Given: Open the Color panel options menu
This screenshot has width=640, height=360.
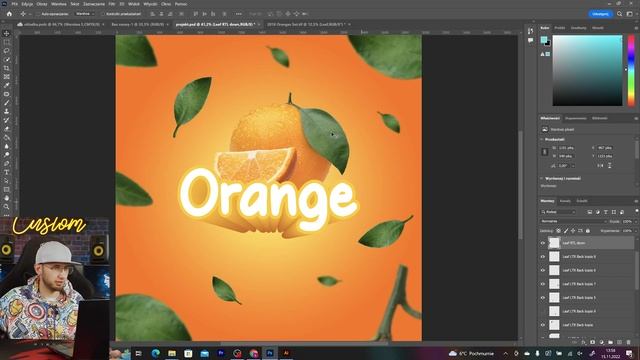Looking at the screenshot, I should (x=636, y=28).
